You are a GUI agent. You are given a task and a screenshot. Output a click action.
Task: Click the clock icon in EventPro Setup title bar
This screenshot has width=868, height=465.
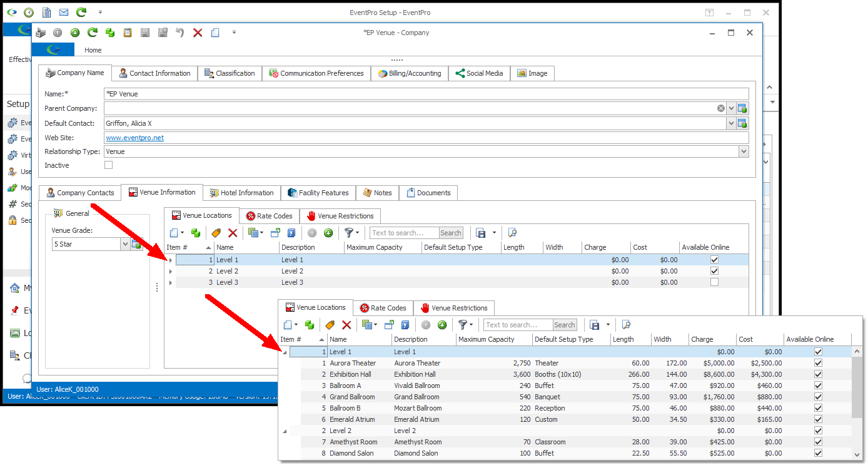click(x=29, y=13)
